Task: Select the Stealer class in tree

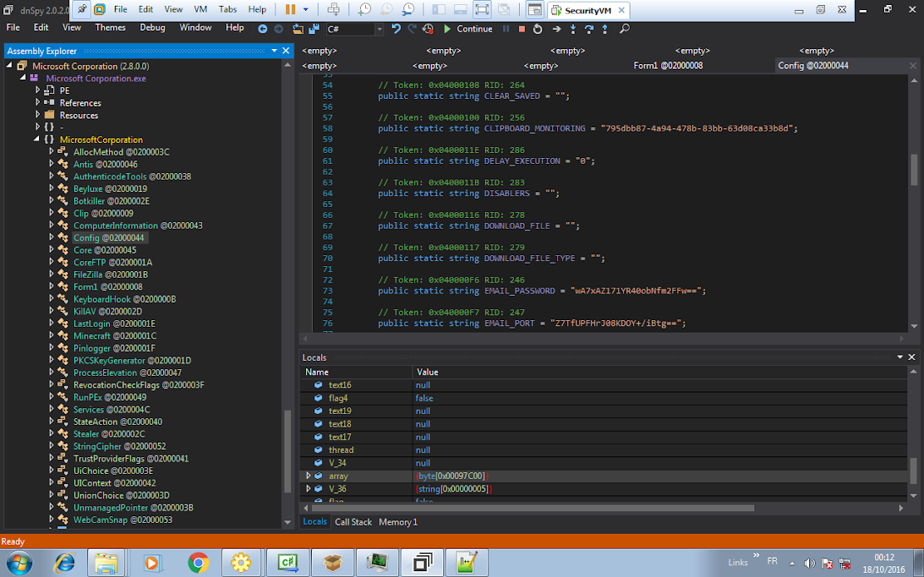Action: coord(108,434)
